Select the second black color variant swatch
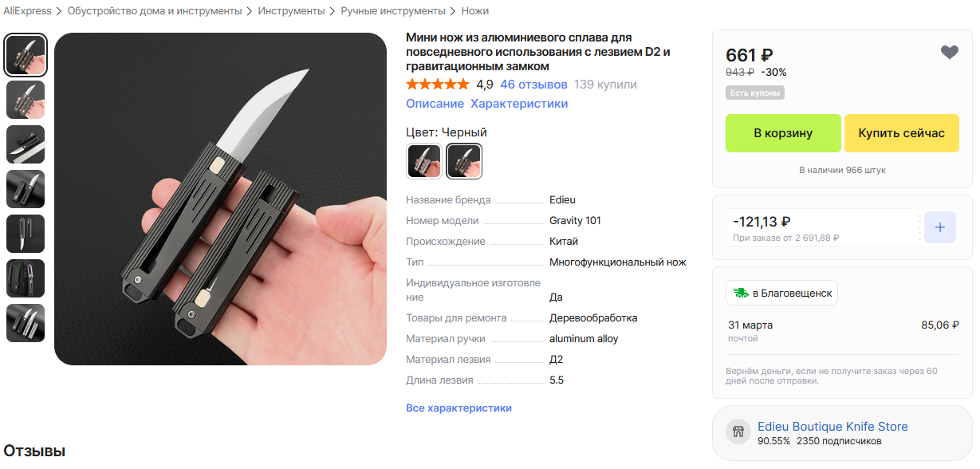This screenshot has width=980, height=469. coord(464,161)
